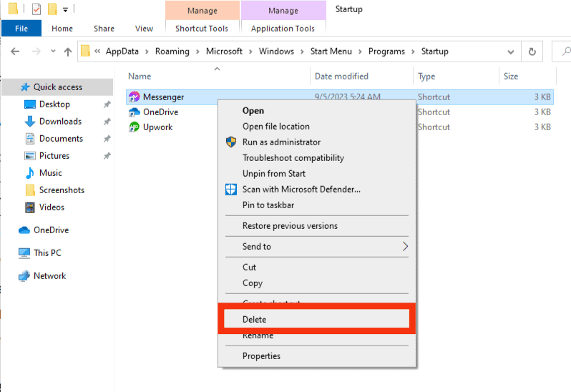Viewport: 571px width, 392px height.
Task: Click Programs in the breadcrumb path
Action: 386,52
